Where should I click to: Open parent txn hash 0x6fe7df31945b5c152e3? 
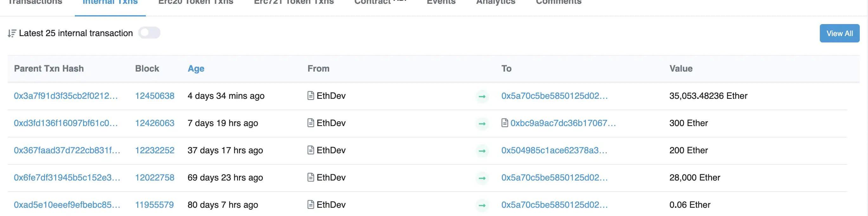click(67, 178)
